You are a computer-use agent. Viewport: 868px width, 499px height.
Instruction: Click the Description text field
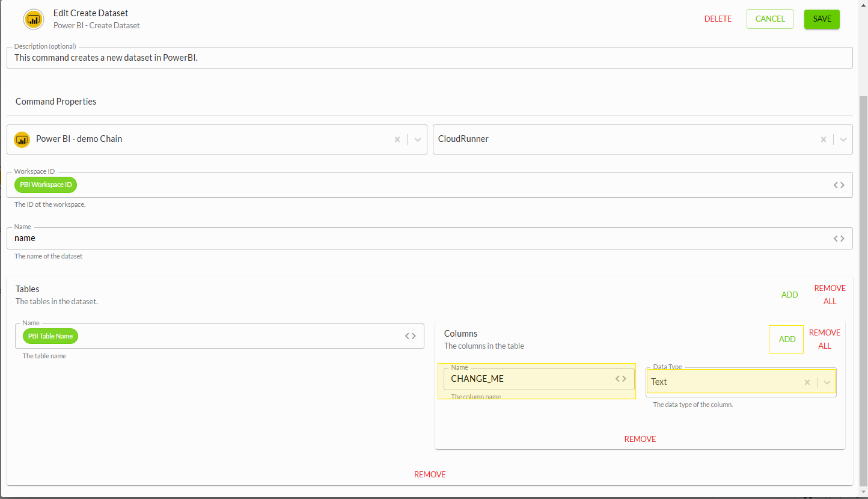[430, 58]
